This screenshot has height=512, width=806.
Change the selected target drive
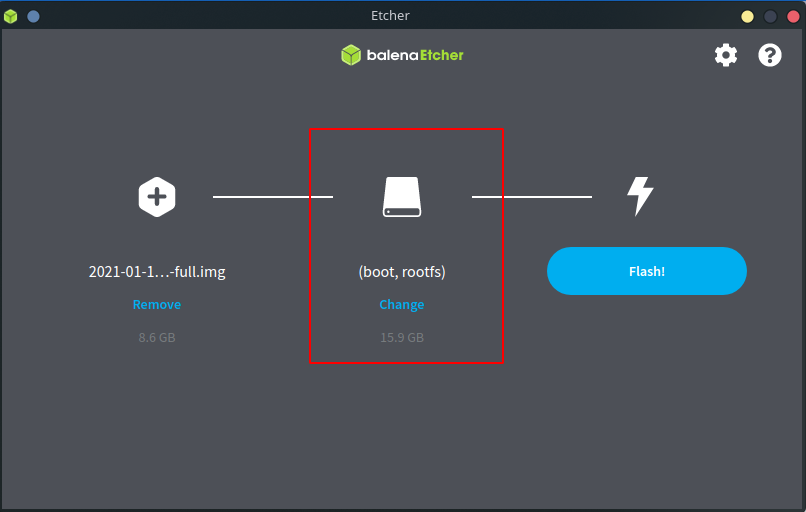pos(402,304)
